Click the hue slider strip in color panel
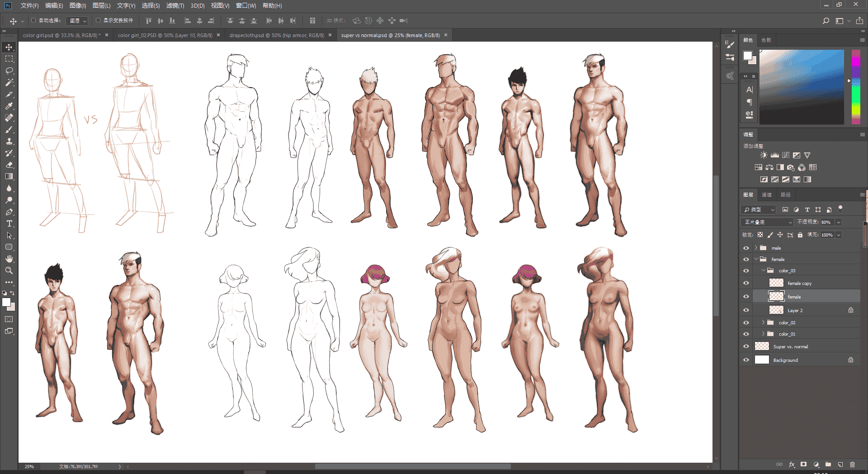Screen dimensions: 868x474 pos(856,87)
